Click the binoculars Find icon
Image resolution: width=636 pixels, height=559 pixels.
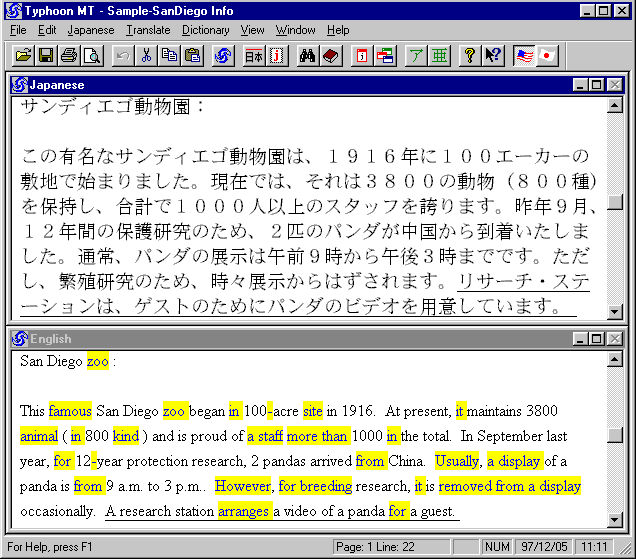tap(308, 55)
